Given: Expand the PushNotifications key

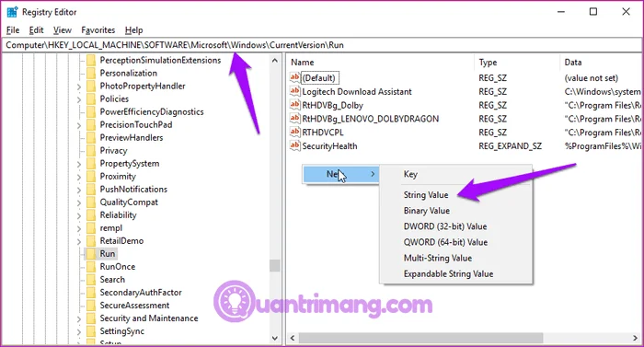Looking at the screenshot, I should [x=79, y=190].
